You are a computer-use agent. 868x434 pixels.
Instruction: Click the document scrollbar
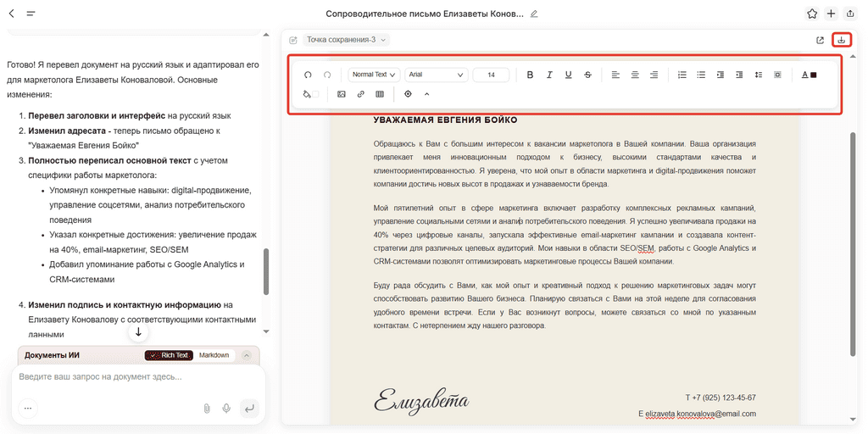(x=853, y=243)
